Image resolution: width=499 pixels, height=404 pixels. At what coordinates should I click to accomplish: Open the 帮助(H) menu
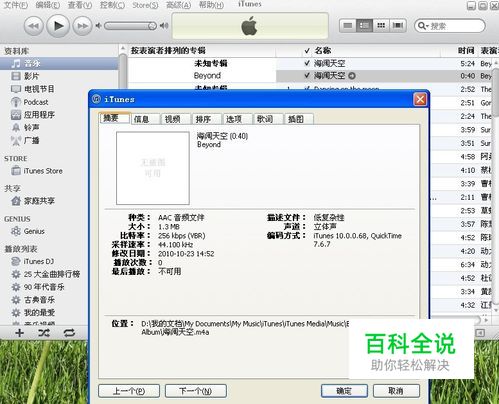coord(211,5)
